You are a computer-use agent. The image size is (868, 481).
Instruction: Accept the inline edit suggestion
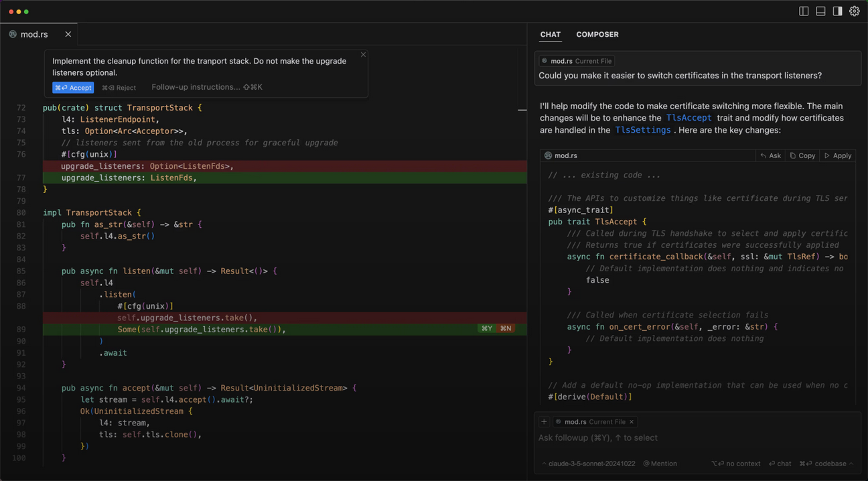coord(72,87)
